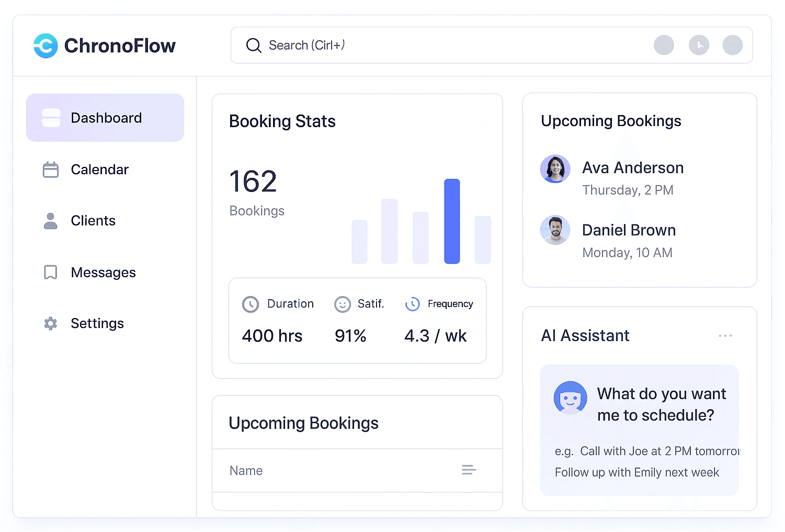Open the account menu via the rightmost header circle
This screenshot has height=532, width=785.
(x=732, y=45)
